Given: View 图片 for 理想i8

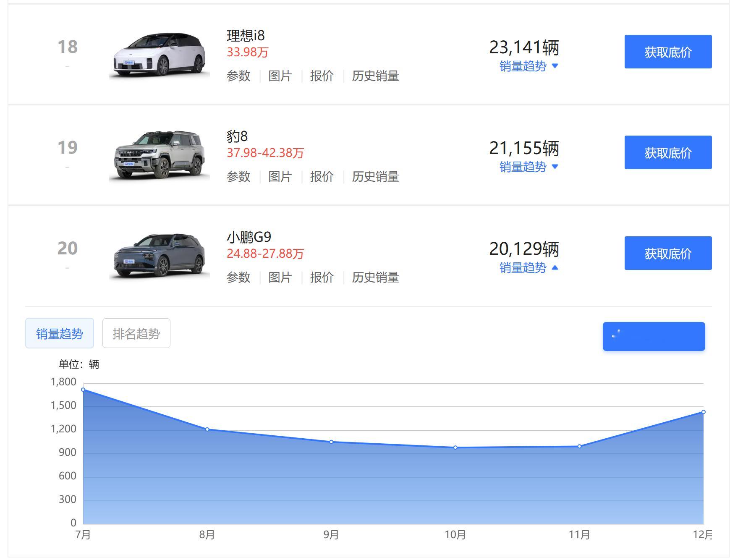Looking at the screenshot, I should 280,76.
